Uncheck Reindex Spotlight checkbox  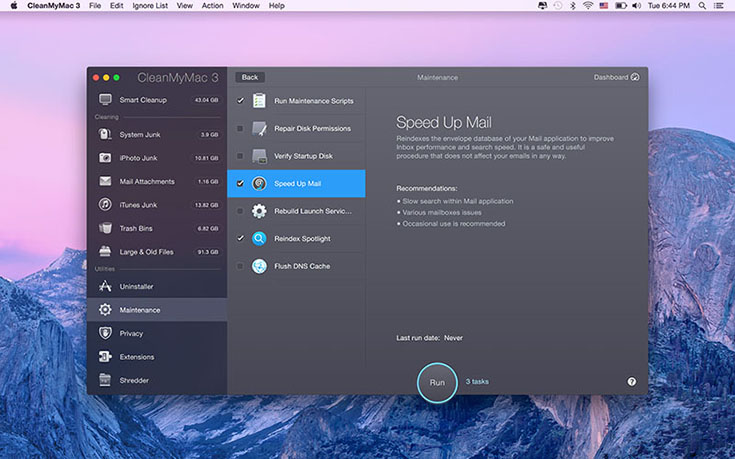[240, 238]
